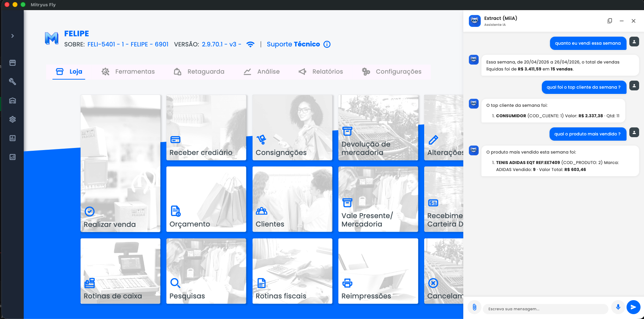Open the Rotinas de caixa tile
Viewport: 644px width, 319px height.
click(x=120, y=271)
